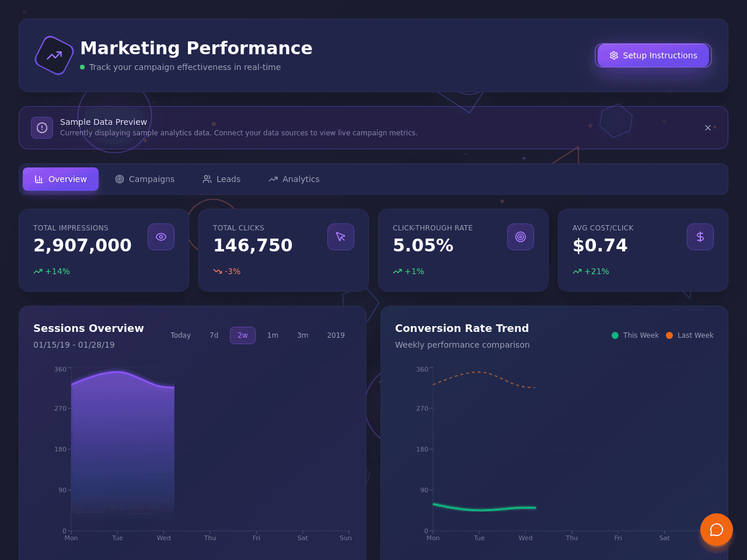Click the info icon in Sample Data Preview banner
This screenshot has height=560, width=747.
(42, 128)
